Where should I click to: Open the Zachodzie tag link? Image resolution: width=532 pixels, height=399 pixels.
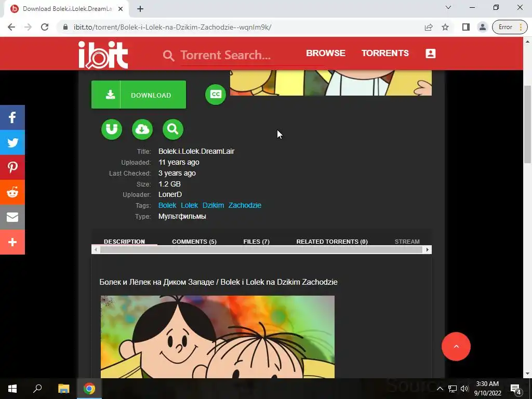tap(245, 205)
